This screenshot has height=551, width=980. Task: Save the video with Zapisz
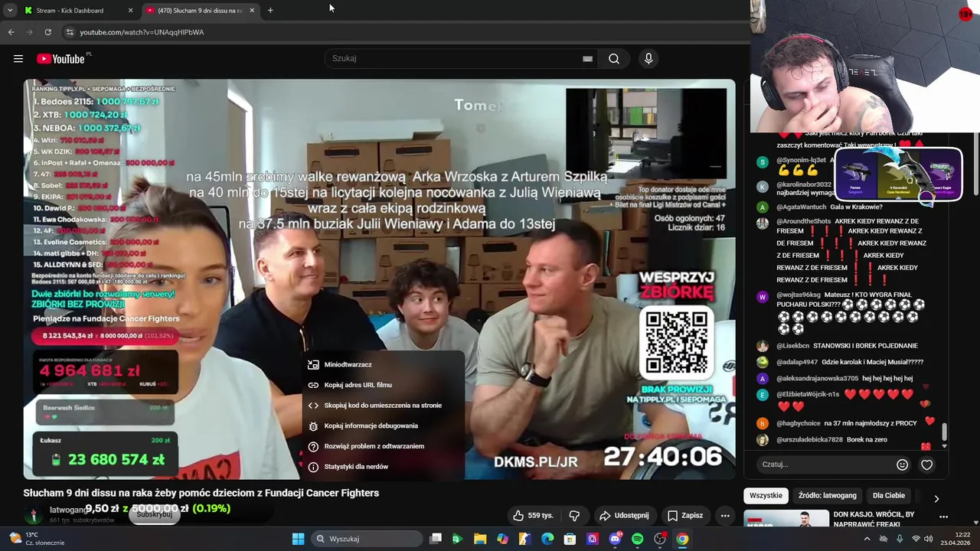pyautogui.click(x=685, y=516)
